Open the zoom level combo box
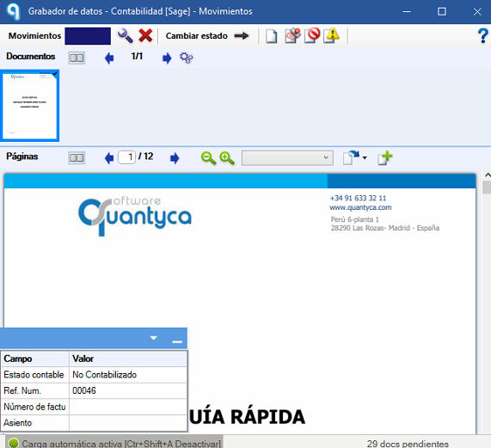Viewport: 491px width, 448px height. [287, 157]
